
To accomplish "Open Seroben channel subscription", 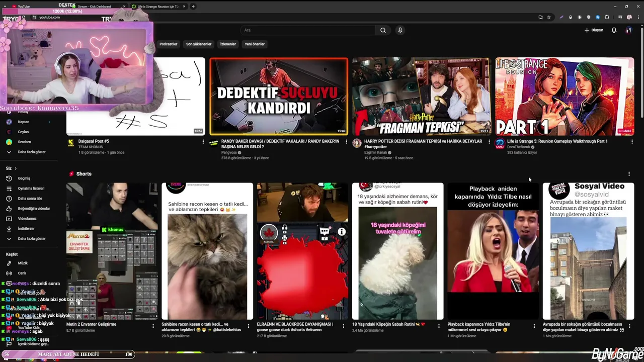I will [24, 142].
